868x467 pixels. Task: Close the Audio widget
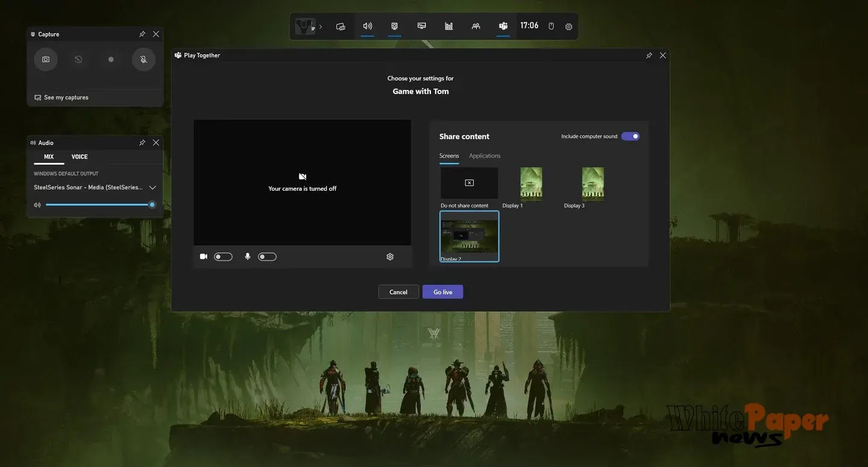click(156, 143)
